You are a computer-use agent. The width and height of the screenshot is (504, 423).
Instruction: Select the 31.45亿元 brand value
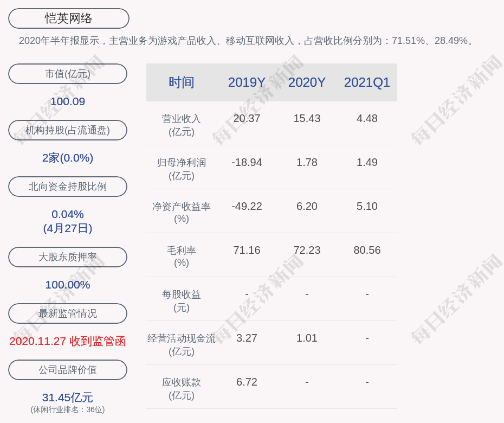68,398
